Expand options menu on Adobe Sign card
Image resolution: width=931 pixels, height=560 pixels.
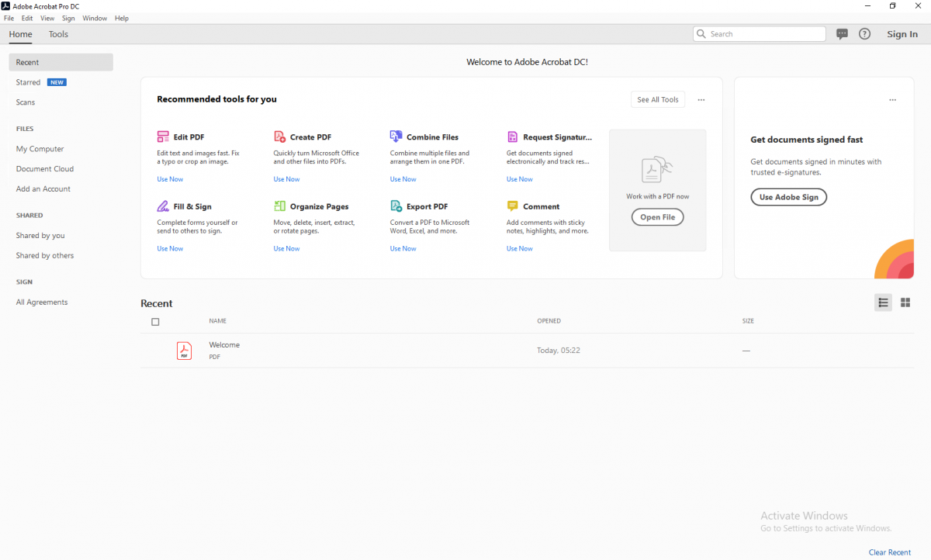pyautogui.click(x=892, y=100)
